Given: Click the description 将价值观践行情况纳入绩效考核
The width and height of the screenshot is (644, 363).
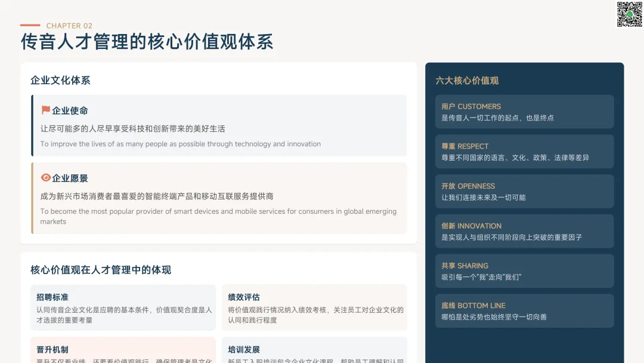Looking at the screenshot, I should coord(316,315).
